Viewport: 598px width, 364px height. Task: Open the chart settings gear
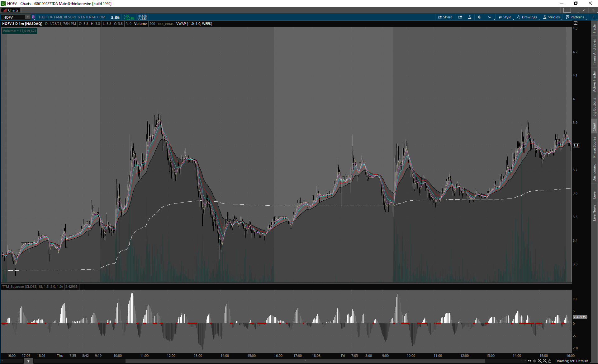pyautogui.click(x=479, y=17)
